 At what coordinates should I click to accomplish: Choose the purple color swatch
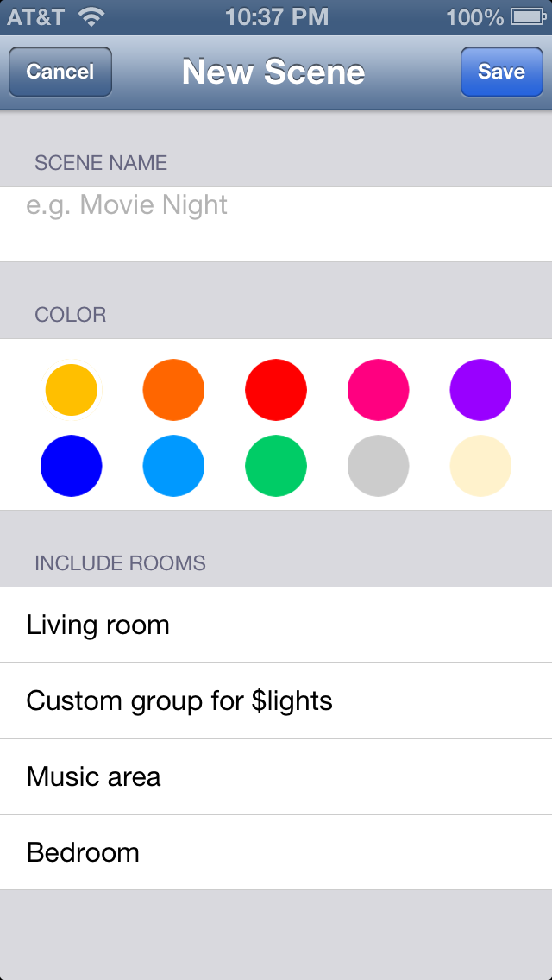pyautogui.click(x=480, y=390)
